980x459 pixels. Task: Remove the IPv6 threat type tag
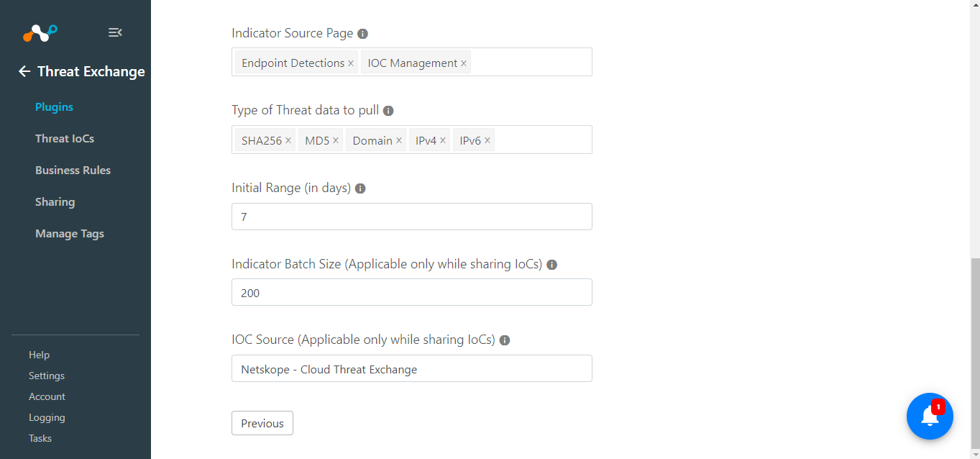pyautogui.click(x=487, y=140)
